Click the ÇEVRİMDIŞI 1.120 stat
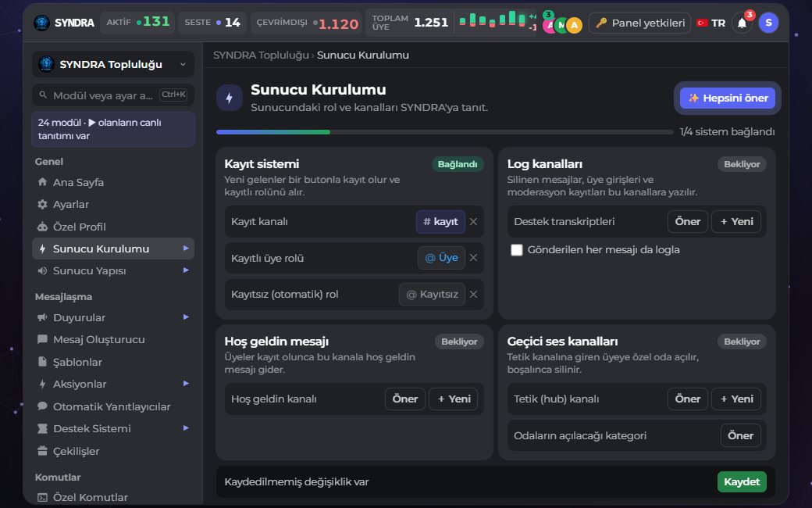 pos(307,23)
